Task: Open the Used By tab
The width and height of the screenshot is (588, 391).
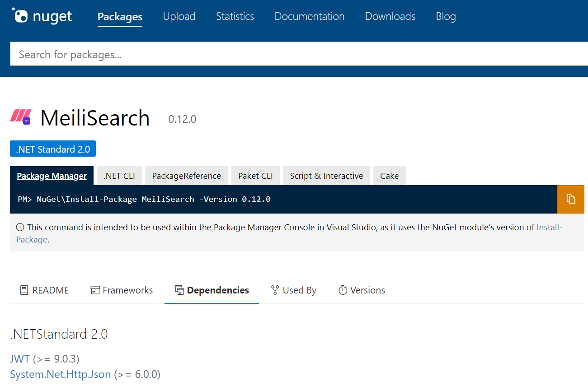Action: tap(294, 290)
